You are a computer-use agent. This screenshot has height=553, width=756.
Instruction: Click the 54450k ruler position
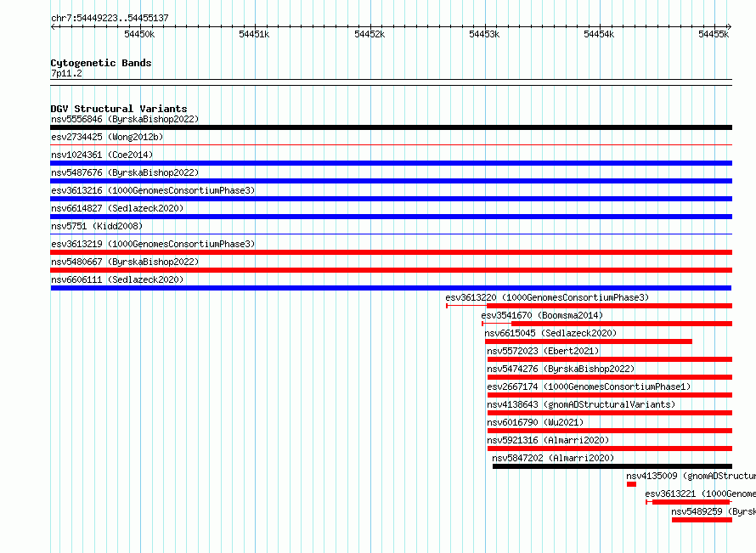139,34
